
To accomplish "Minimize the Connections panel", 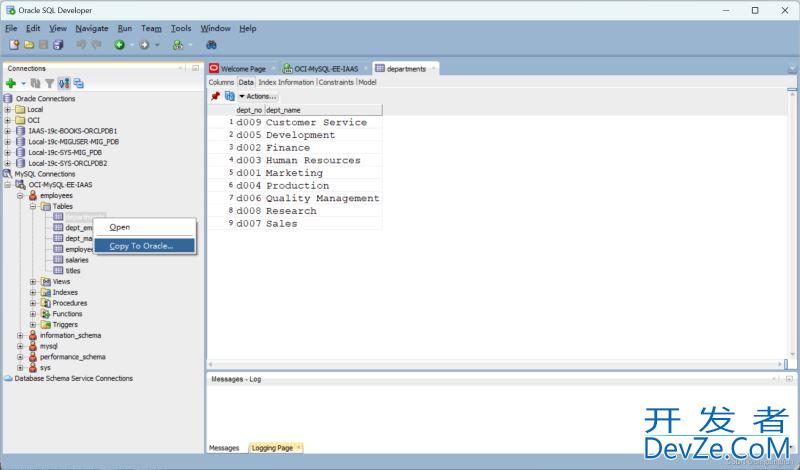I will tap(195, 68).
